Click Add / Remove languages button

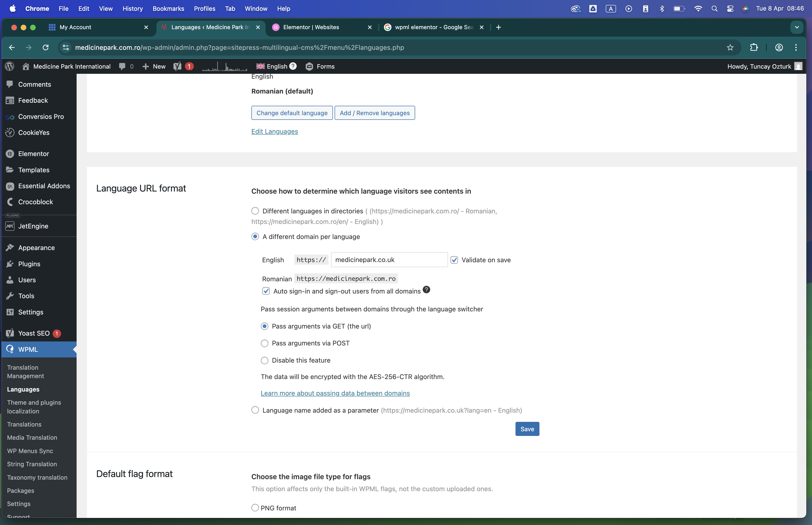[375, 113]
